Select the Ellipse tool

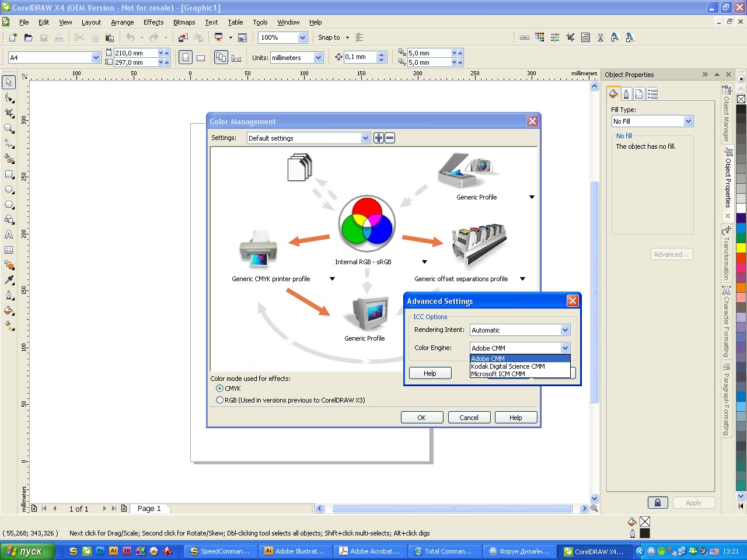[x=9, y=189]
